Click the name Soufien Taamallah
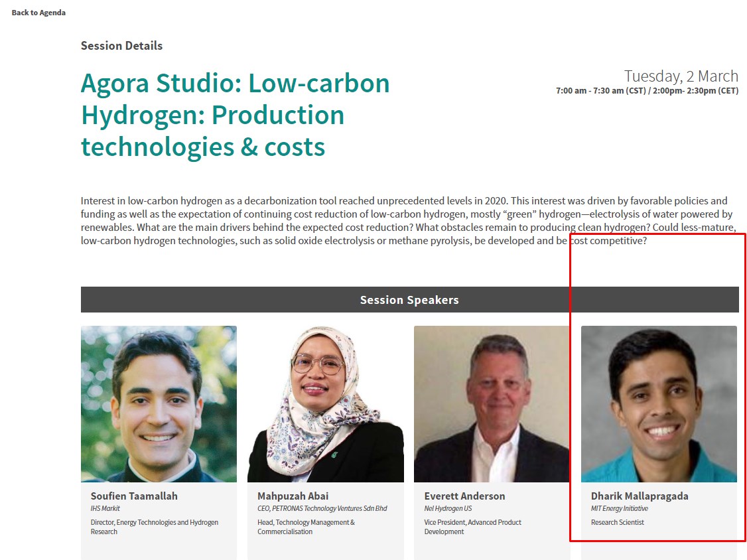The height and width of the screenshot is (560, 747). point(134,496)
